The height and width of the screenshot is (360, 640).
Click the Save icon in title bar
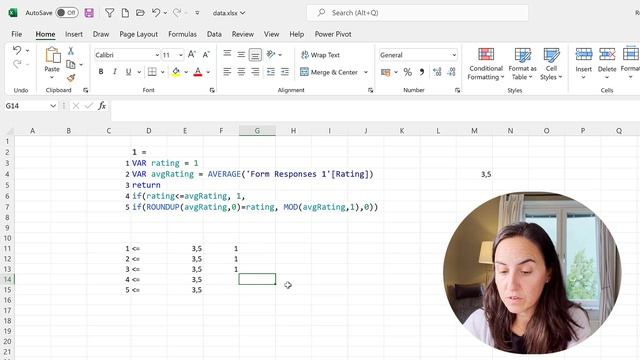coord(89,13)
